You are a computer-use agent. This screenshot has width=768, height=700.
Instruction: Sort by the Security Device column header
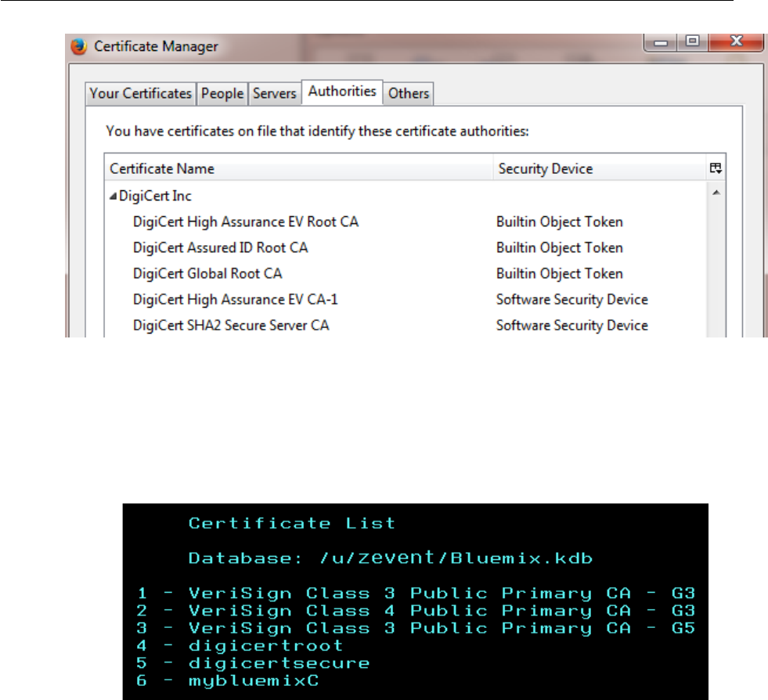[x=600, y=168]
